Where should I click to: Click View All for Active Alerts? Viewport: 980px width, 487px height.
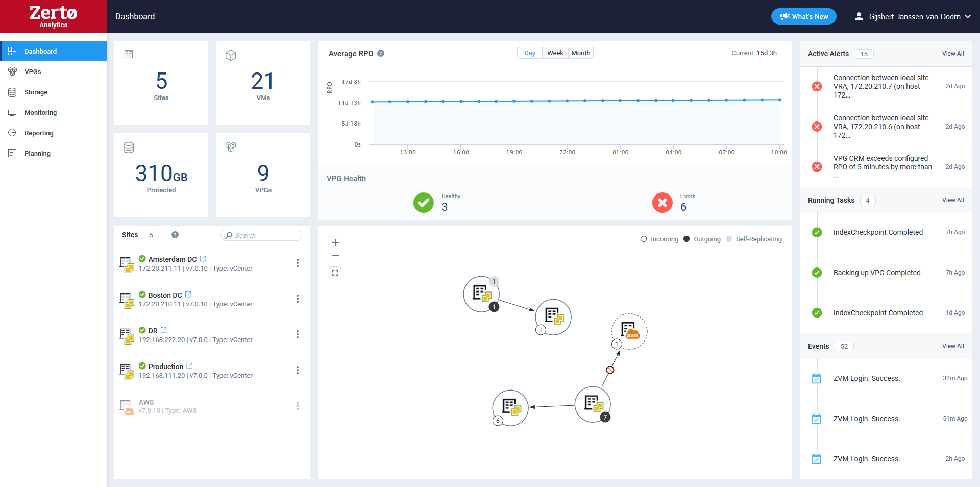[x=952, y=54]
